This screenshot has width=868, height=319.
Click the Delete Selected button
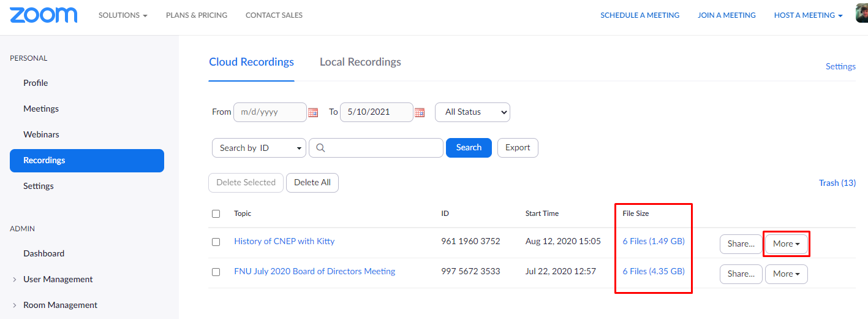click(x=246, y=183)
